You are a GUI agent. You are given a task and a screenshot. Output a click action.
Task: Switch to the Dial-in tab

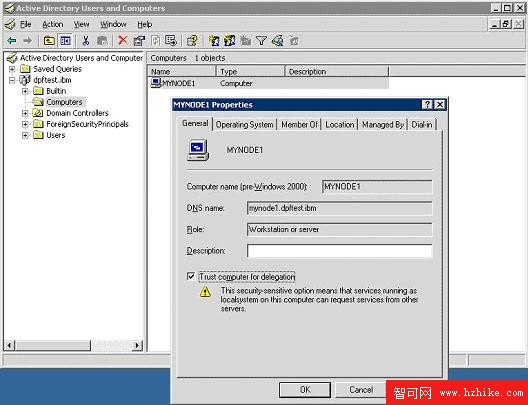422,125
